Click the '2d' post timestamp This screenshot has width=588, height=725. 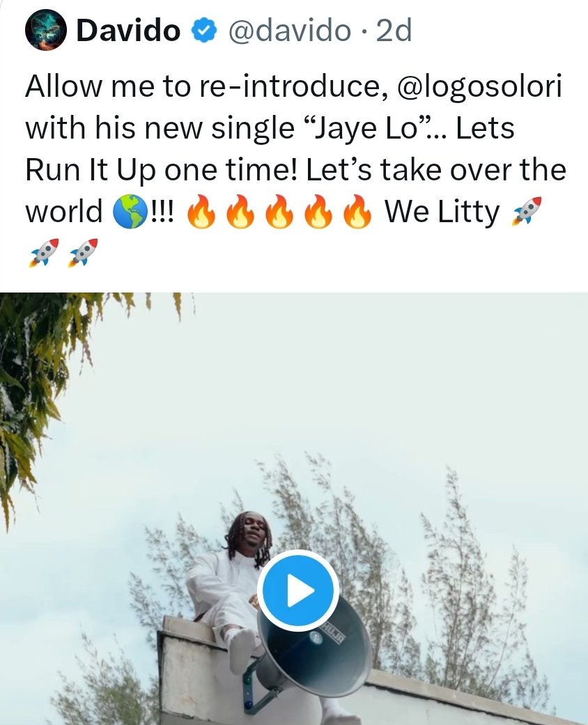point(394,31)
